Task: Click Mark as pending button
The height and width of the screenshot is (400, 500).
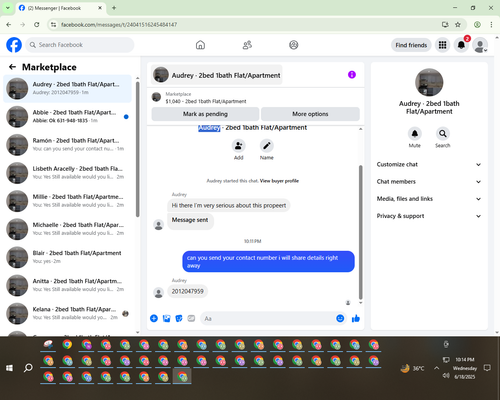Action: click(205, 114)
